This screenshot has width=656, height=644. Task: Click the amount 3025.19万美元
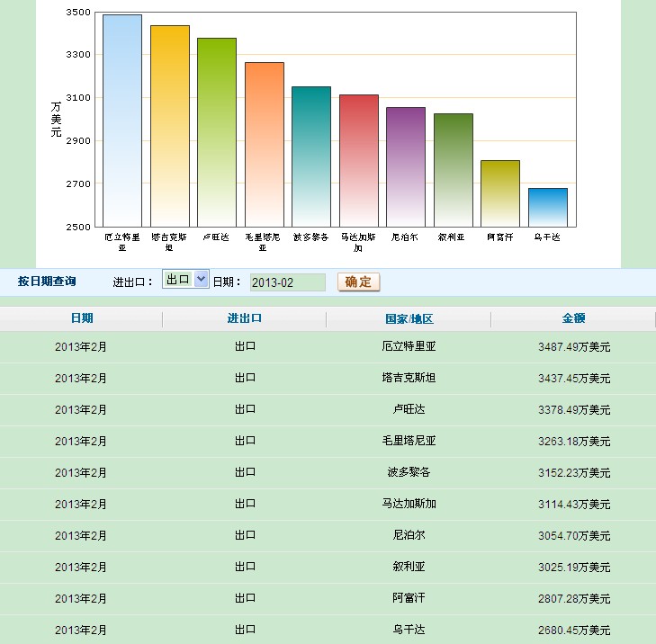[x=574, y=567]
